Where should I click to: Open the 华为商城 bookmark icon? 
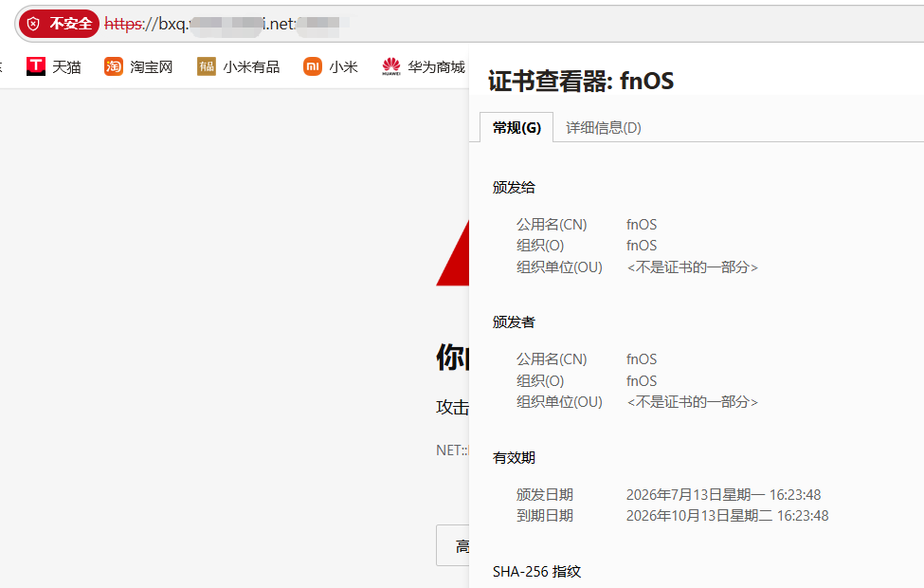coord(391,66)
